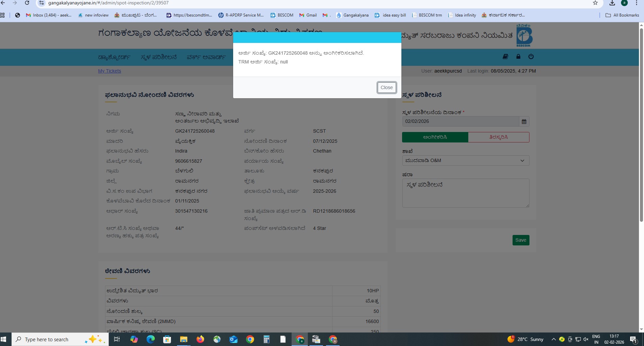Open the Spot Inspection menu item
This screenshot has width=644, height=346.
159,57
